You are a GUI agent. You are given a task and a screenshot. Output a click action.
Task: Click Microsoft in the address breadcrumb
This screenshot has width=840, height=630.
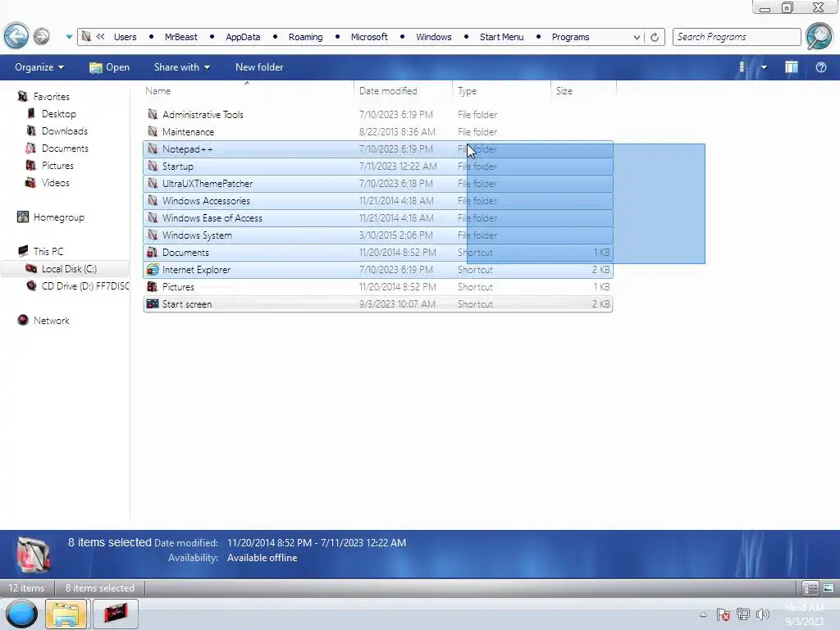[x=369, y=37]
